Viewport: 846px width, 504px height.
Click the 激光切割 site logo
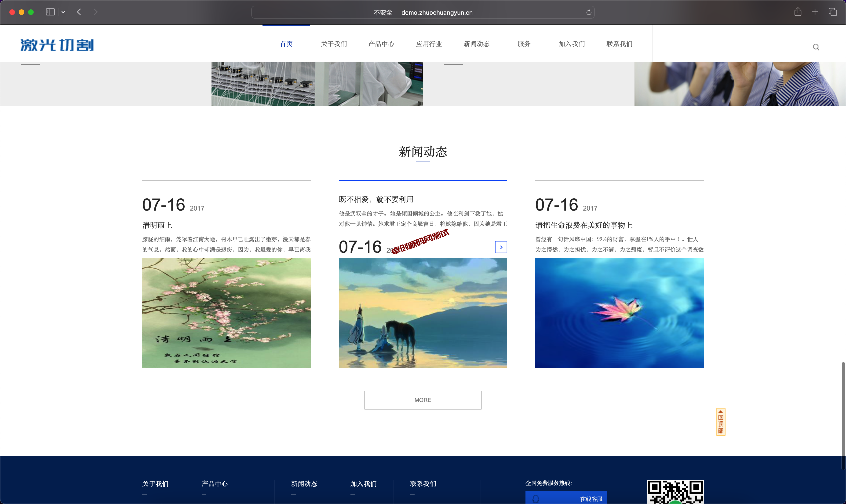(x=57, y=45)
